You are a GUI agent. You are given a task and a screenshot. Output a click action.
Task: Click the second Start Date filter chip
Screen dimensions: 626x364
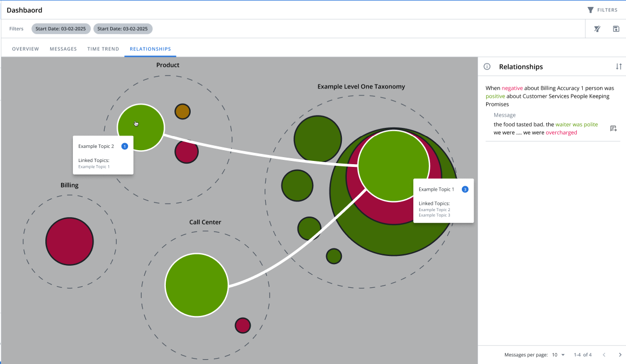click(x=123, y=29)
